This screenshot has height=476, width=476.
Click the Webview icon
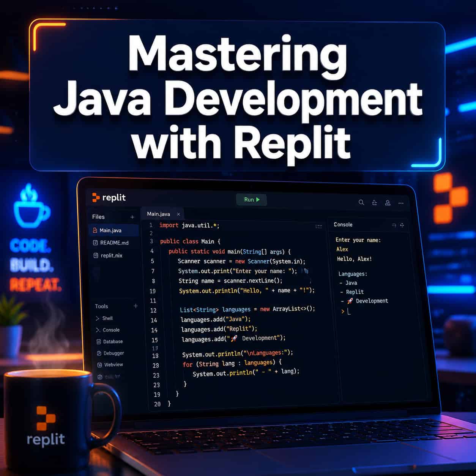[x=99, y=365]
